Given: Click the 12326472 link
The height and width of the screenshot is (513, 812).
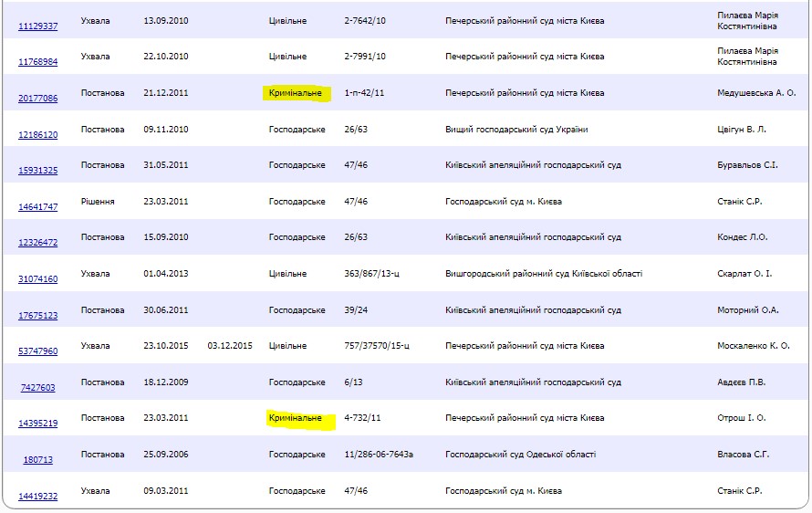Looking at the screenshot, I should [37, 243].
